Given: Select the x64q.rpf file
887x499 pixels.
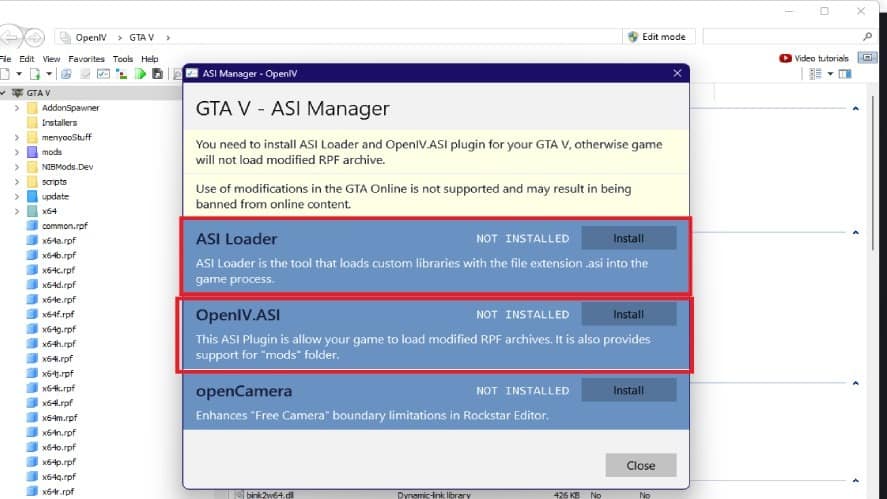Looking at the screenshot, I should pyautogui.click(x=59, y=477).
